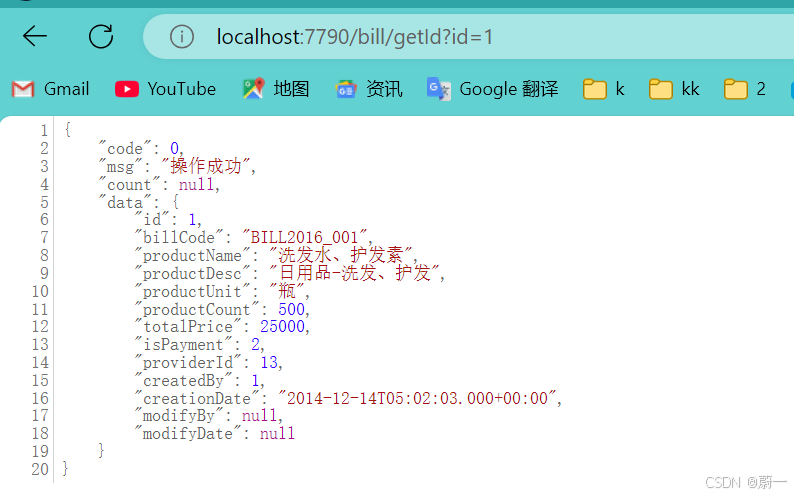The height and width of the screenshot is (496, 794).
Task: Open the Google 翻译 bookmark
Action: tap(493, 89)
